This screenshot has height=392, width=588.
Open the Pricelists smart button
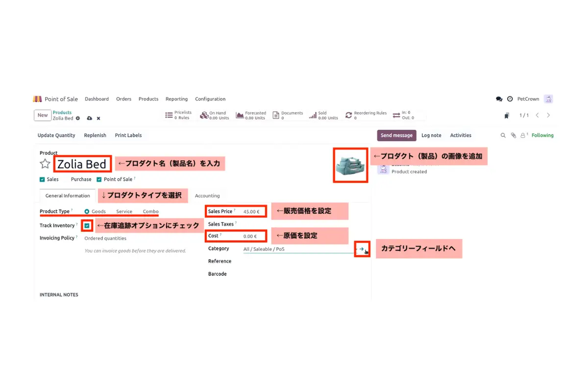[x=178, y=115]
